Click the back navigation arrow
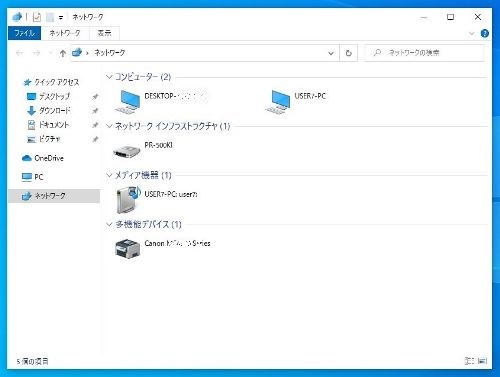Viewport: 500px width, 377px height. (20, 53)
